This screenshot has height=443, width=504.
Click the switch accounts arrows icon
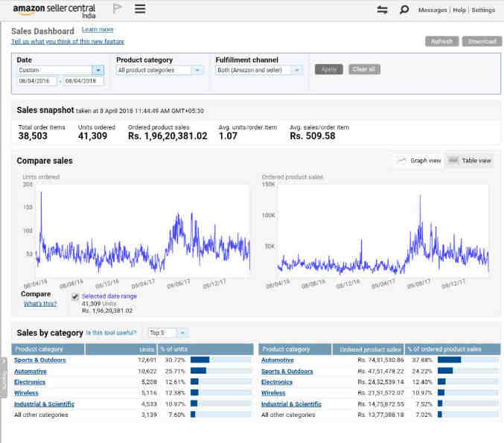(382, 10)
